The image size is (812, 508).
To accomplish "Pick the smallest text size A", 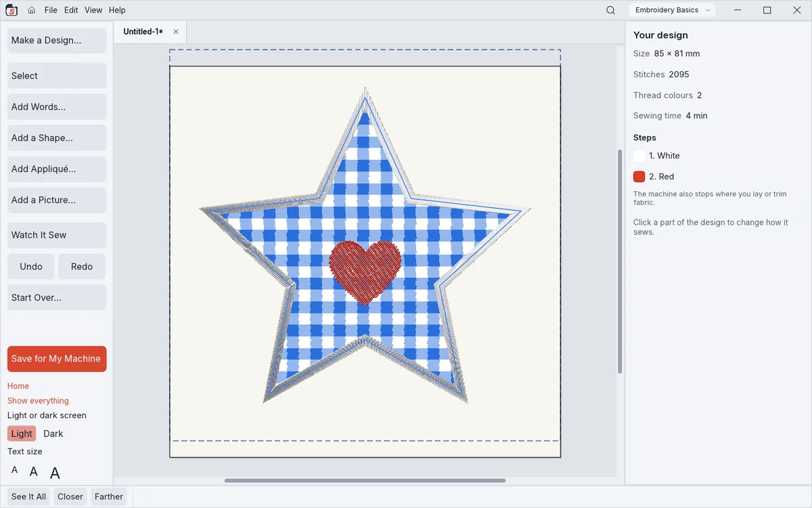I will (x=15, y=470).
